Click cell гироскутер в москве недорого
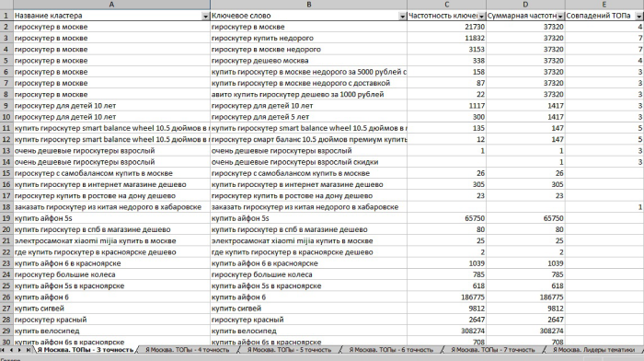 click(x=308, y=50)
